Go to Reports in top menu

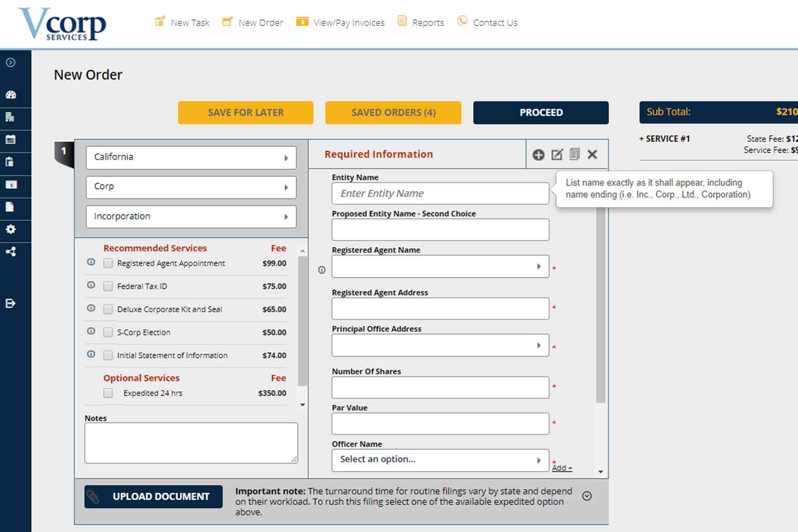click(x=421, y=22)
